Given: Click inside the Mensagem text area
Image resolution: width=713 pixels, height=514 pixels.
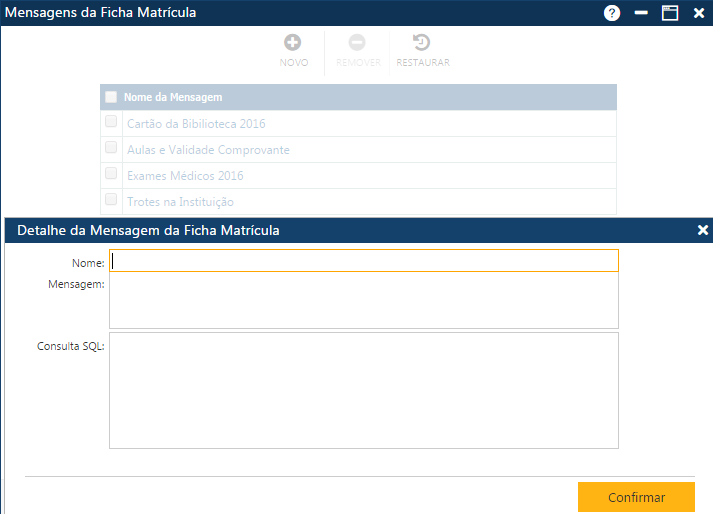Looking at the screenshot, I should (x=364, y=302).
